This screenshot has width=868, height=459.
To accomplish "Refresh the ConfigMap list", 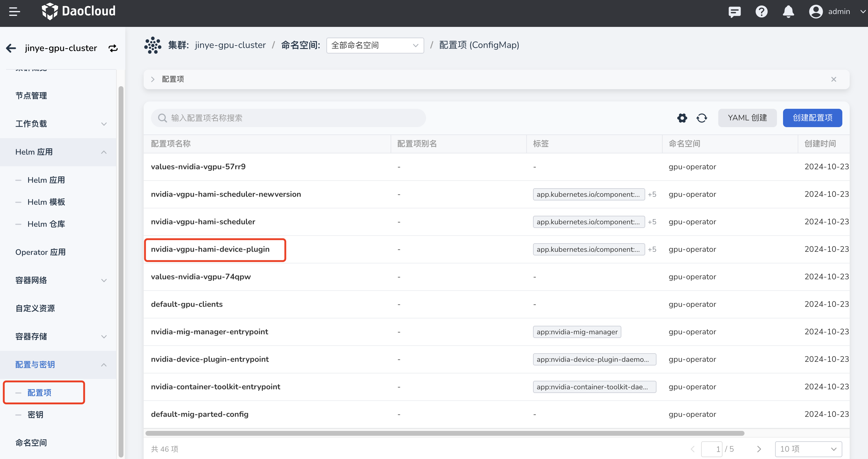I will [701, 118].
